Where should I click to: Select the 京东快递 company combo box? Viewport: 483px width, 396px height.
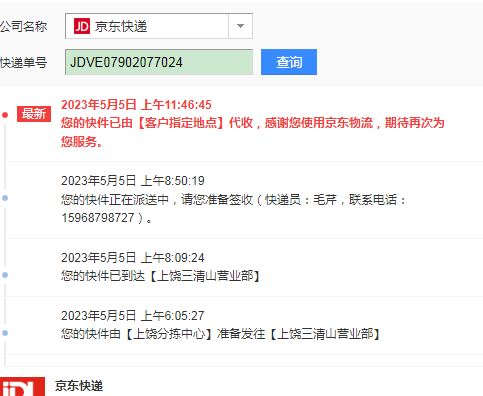159,26
